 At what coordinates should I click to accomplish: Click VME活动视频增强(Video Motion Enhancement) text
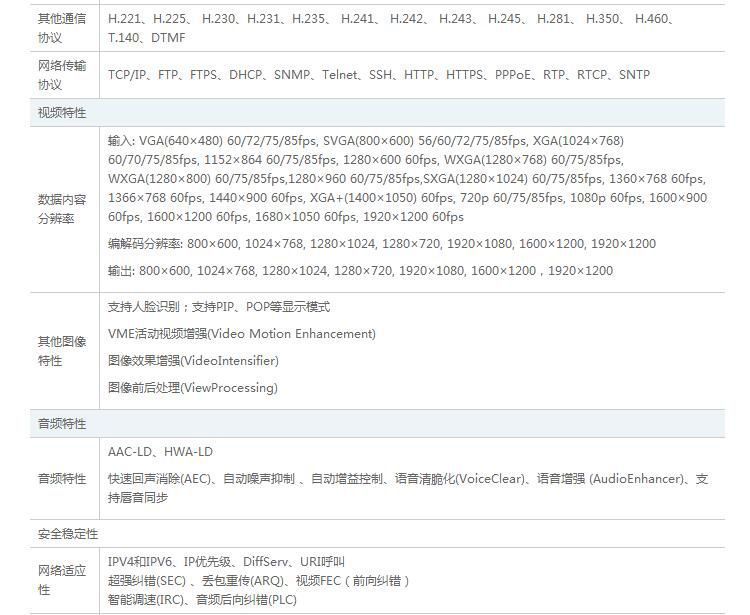(241, 334)
